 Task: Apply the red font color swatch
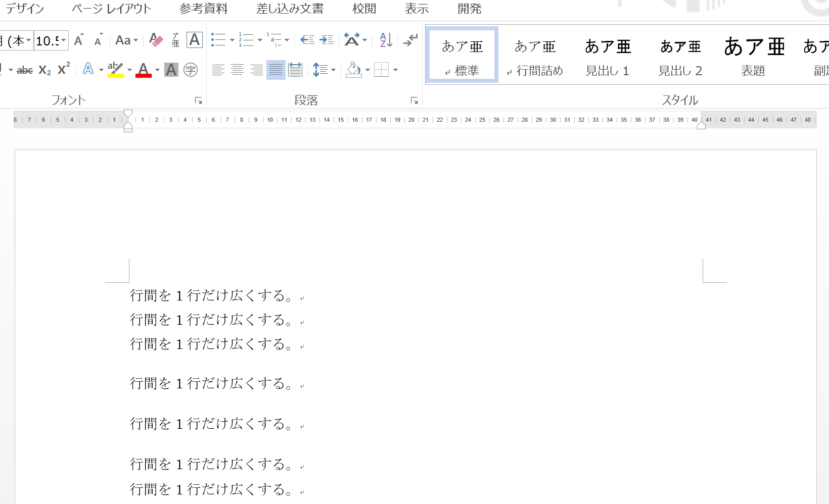pyautogui.click(x=144, y=70)
